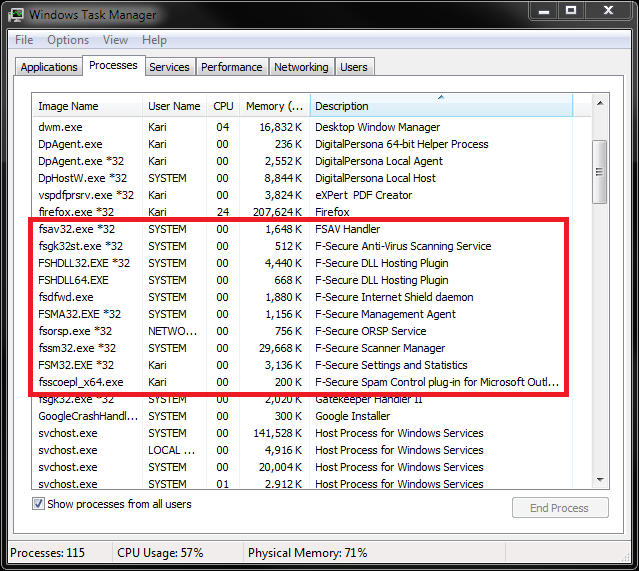Open the Options menu
This screenshot has height=571, width=639.
68,40
